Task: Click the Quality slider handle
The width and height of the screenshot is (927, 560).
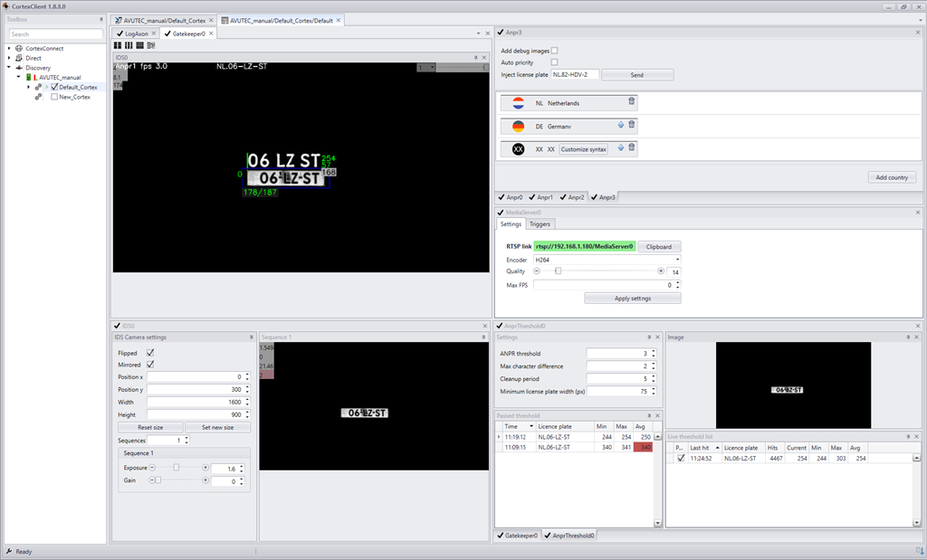Action: click(x=558, y=271)
